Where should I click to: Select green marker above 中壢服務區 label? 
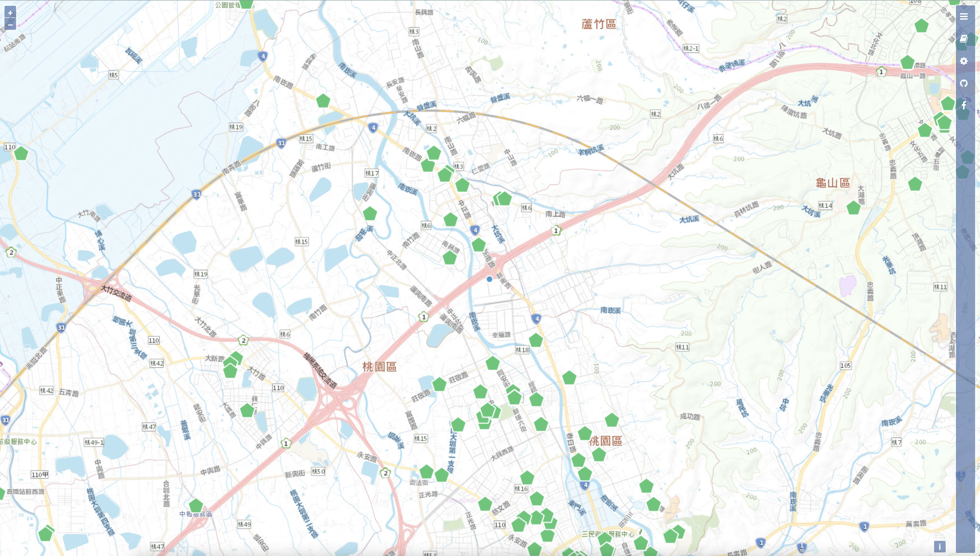[x=196, y=506]
